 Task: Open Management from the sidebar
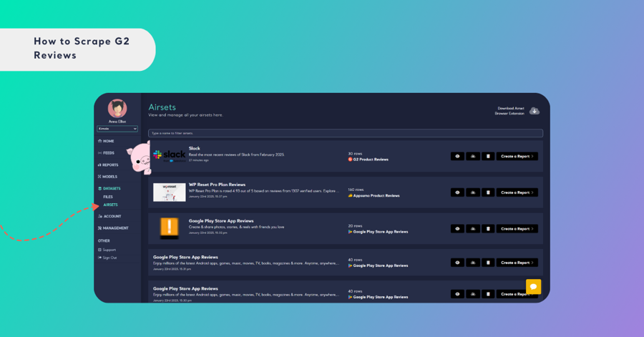113,228
